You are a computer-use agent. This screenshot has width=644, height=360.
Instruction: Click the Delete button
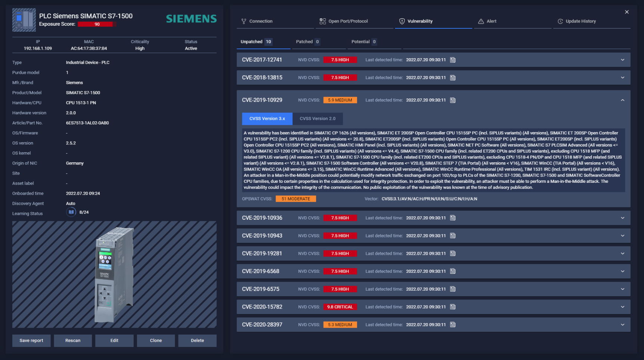197,341
